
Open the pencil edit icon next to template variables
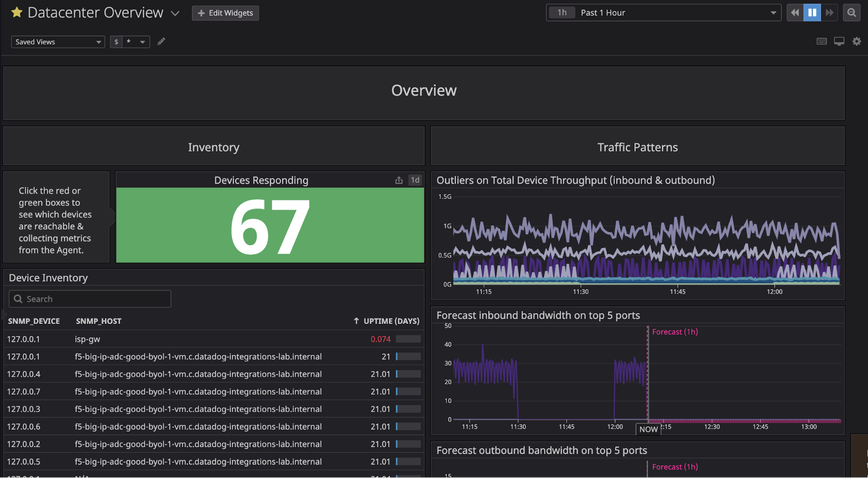click(161, 41)
